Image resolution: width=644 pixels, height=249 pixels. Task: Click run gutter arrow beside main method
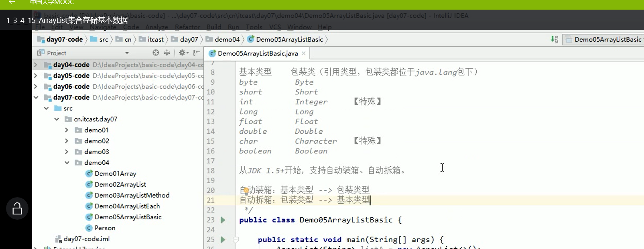223,240
